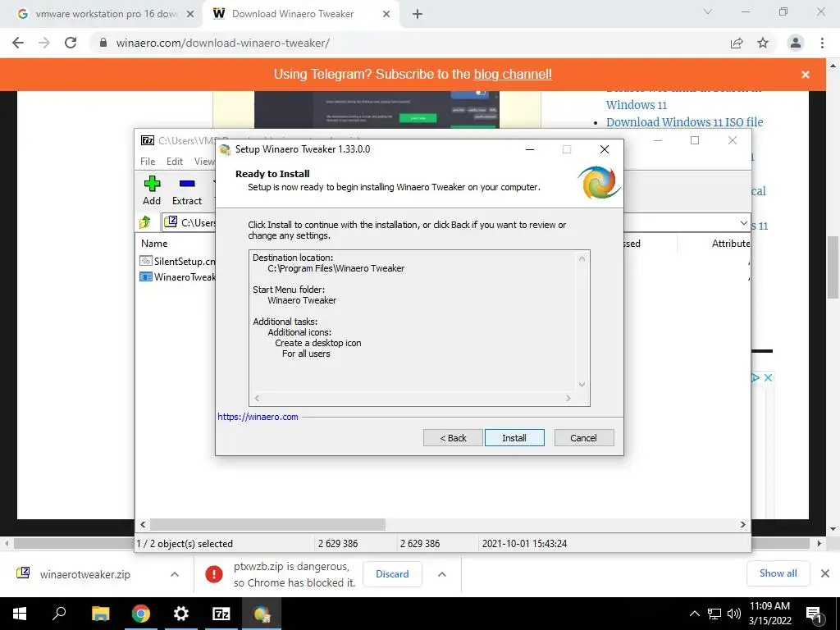Open the View menu in 7-Zip
The image size is (840, 630).
click(203, 162)
